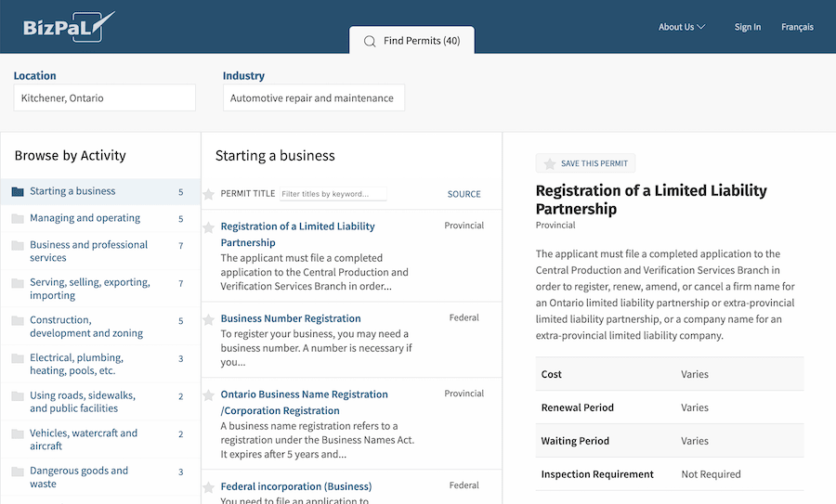The height and width of the screenshot is (504, 836).
Task: Open Registration of a Limited Liability Partnership link
Action: tap(297, 235)
